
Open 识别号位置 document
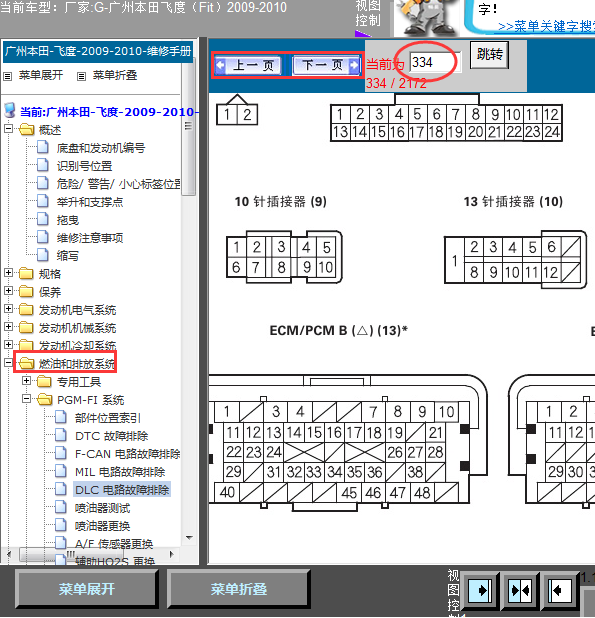pos(84,166)
